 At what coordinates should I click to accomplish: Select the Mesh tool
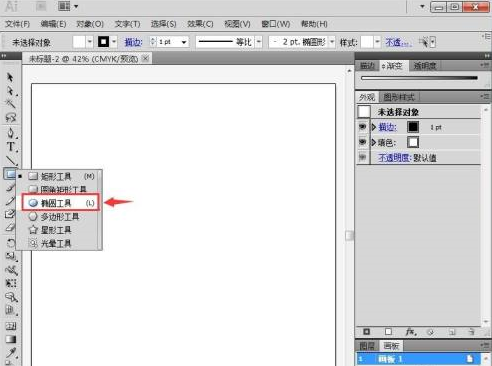pos(10,326)
